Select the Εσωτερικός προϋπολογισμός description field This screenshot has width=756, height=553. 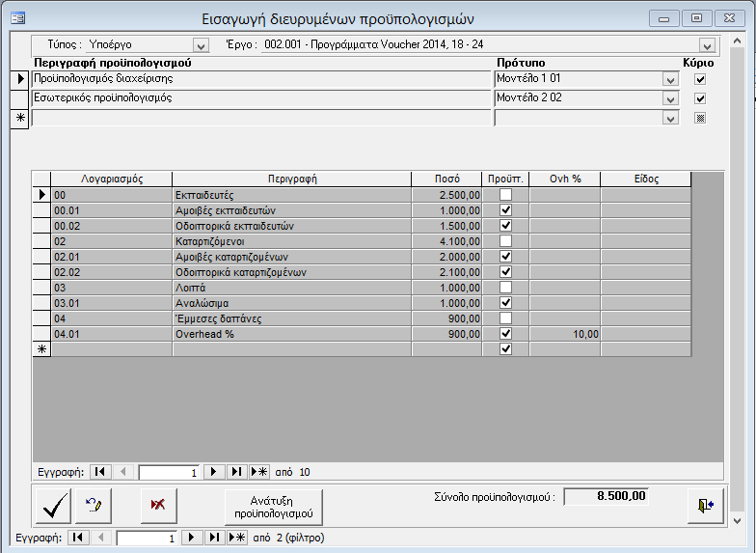261,97
